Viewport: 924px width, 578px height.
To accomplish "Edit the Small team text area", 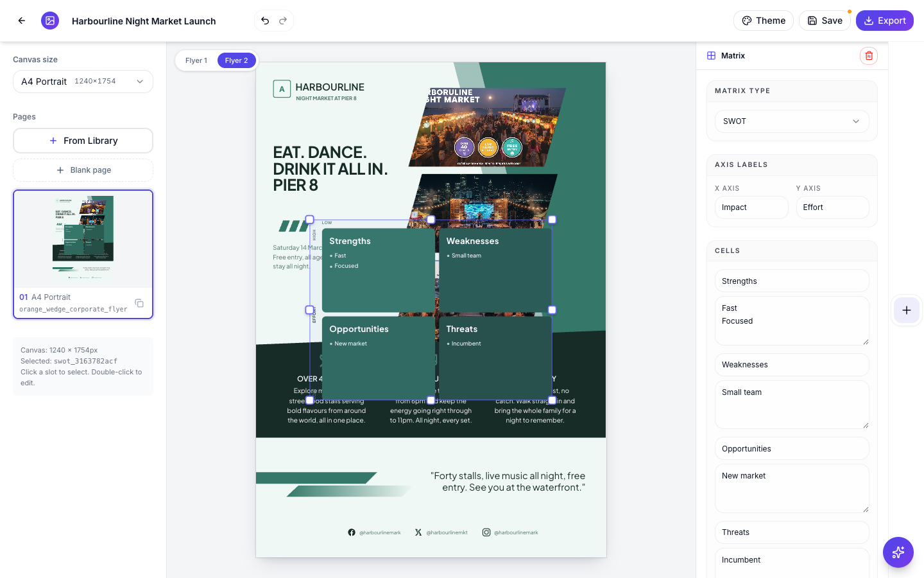I will coord(792,405).
